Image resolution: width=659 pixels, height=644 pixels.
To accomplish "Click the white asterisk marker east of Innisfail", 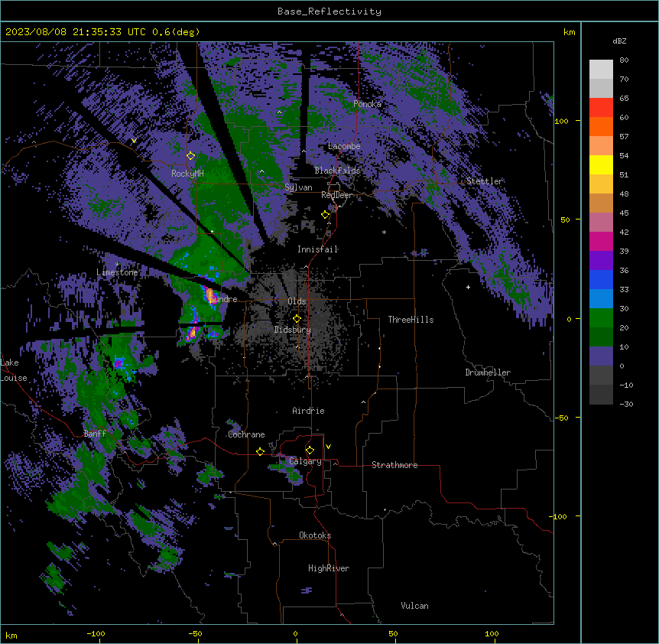I will coord(384,232).
